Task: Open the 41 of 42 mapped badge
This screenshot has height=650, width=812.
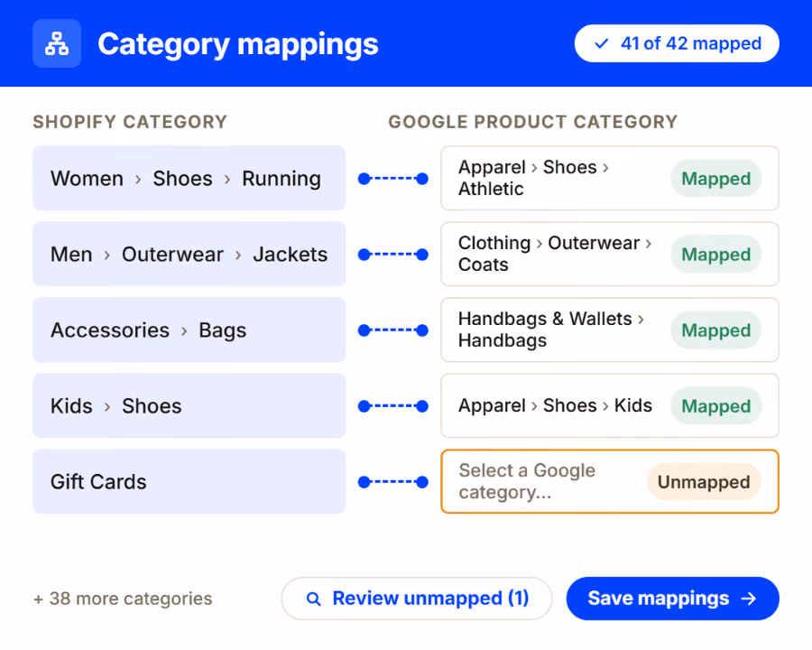Action: coord(677,43)
